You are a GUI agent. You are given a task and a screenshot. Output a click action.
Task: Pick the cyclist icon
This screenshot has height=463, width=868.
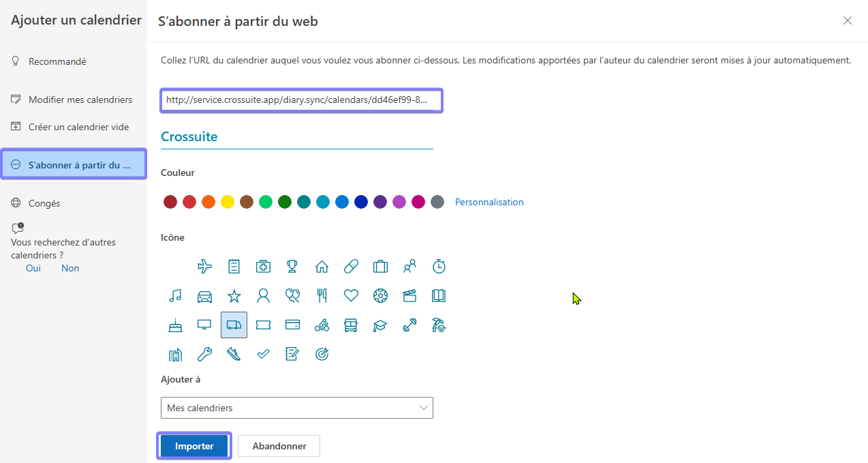pos(322,325)
